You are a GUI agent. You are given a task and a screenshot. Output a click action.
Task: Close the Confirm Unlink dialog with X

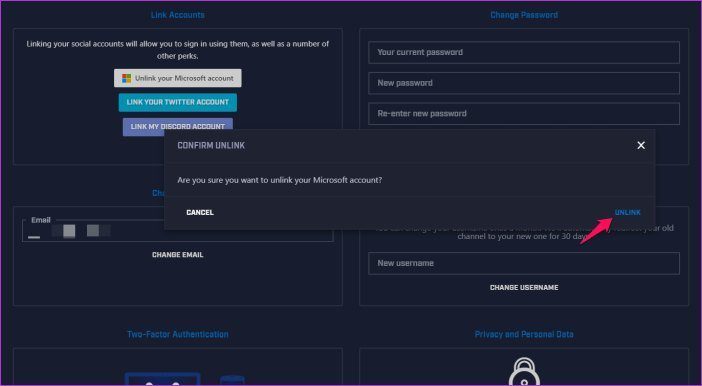641,145
